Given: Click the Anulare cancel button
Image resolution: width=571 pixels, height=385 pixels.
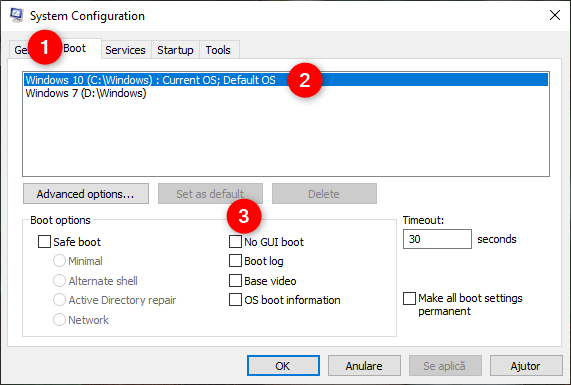Looking at the screenshot, I should coord(364,366).
